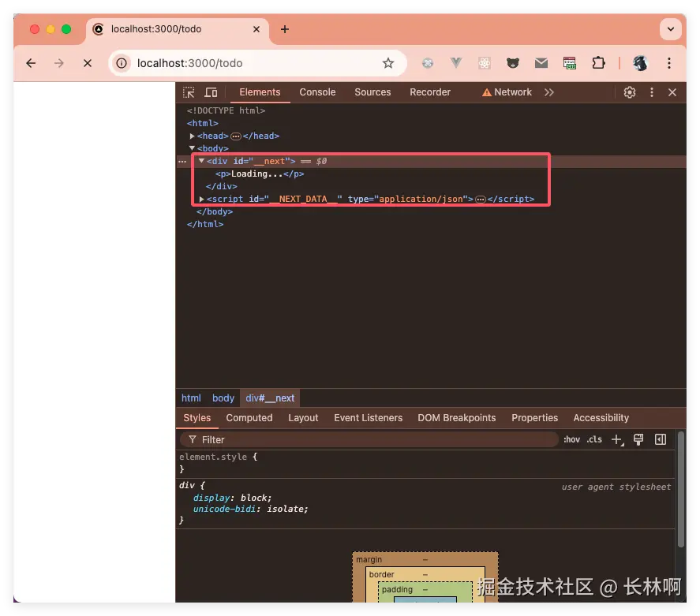Click the display block property value
Screen dimensions: 700x616
pyautogui.click(x=256, y=498)
